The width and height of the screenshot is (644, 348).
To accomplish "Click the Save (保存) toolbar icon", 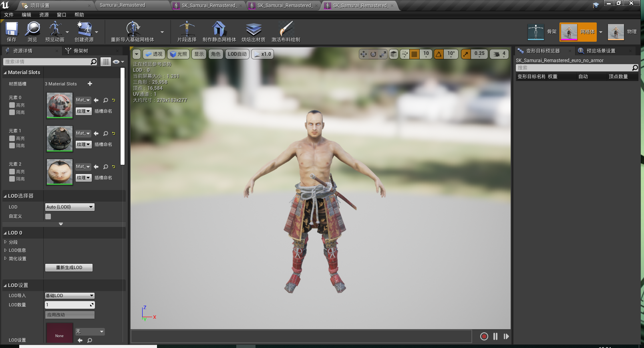I will coord(12,30).
